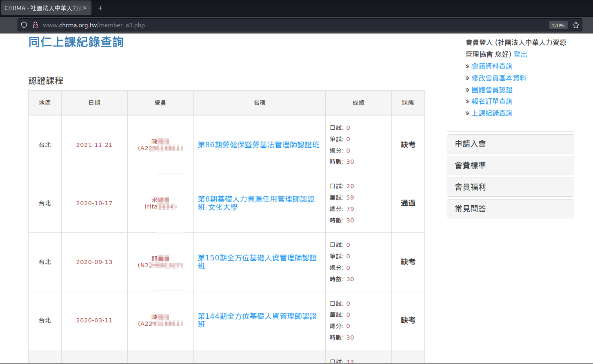This screenshot has width=593, height=364.
Task: Click the student name 邱 cell
Action: (x=160, y=262)
